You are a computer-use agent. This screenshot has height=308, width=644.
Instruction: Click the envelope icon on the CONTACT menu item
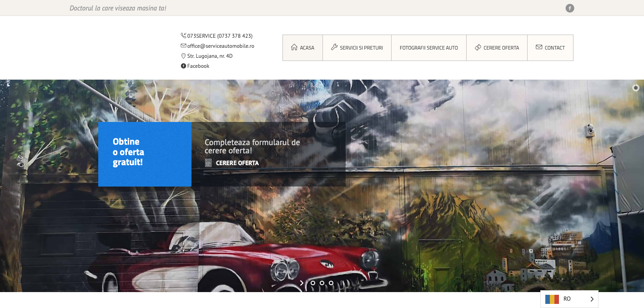[x=539, y=47]
